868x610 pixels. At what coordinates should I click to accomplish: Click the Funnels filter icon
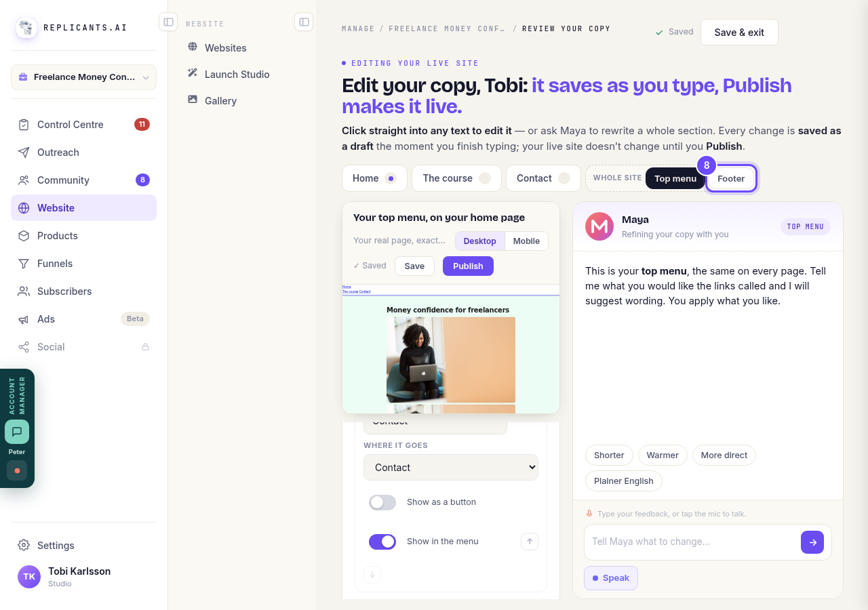(x=24, y=264)
